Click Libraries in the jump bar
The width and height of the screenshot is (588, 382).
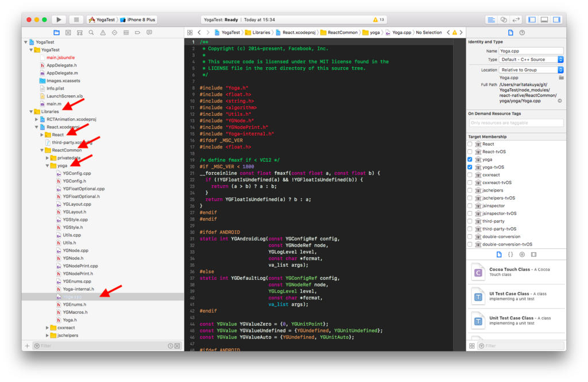(258, 33)
